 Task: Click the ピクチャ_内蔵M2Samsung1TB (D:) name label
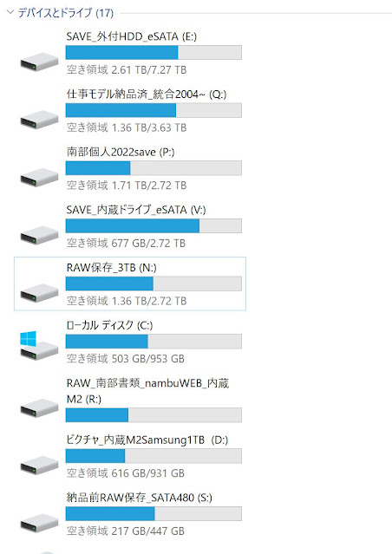click(x=147, y=440)
